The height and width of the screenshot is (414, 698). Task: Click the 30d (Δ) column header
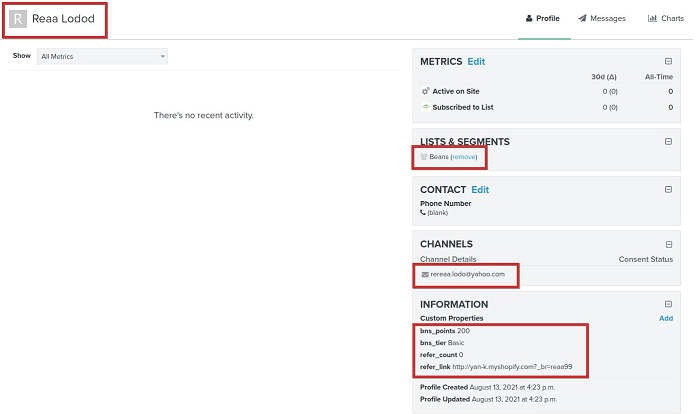(604, 77)
